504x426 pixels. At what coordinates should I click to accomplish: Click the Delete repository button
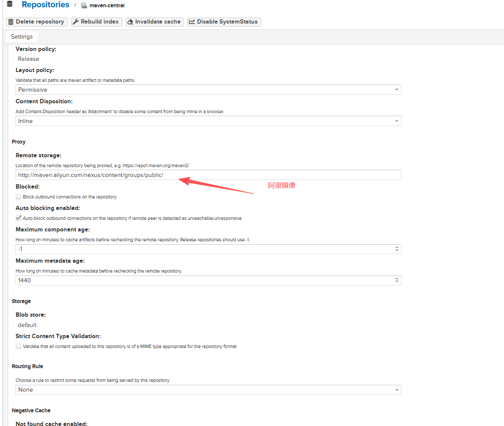pos(36,22)
